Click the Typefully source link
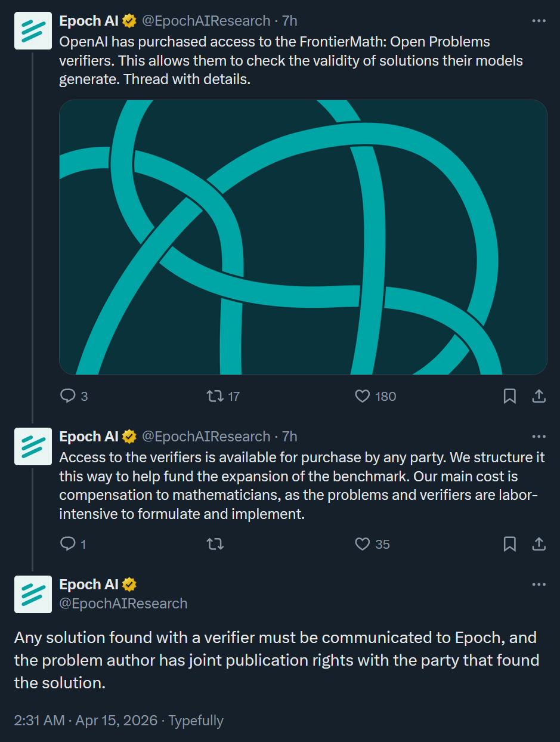The height and width of the screenshot is (742, 560). point(196,721)
